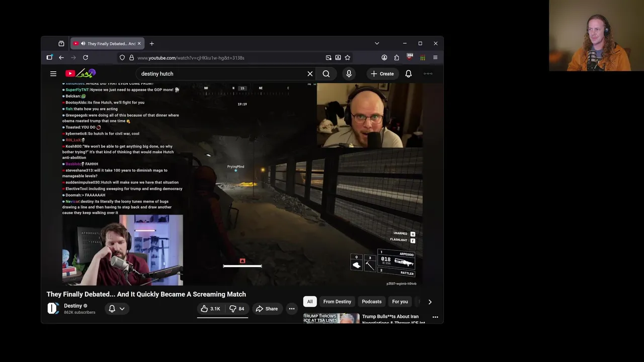Open Firefox View tab list icon
This screenshot has height=362, width=644.
click(61, 44)
